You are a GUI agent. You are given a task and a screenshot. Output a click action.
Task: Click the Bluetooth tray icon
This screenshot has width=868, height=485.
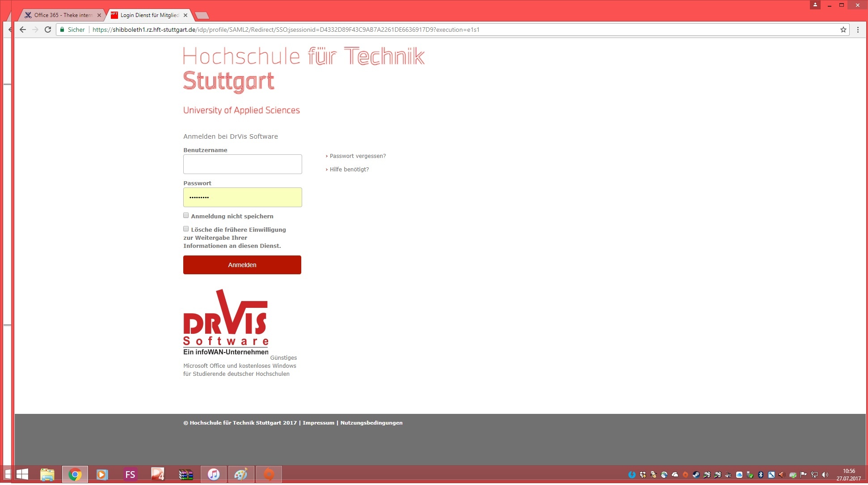tap(761, 475)
